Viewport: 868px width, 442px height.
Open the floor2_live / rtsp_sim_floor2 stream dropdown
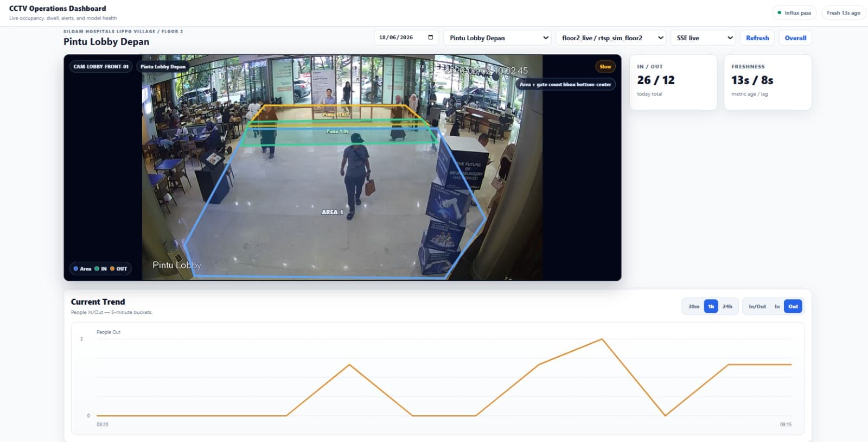(611, 37)
